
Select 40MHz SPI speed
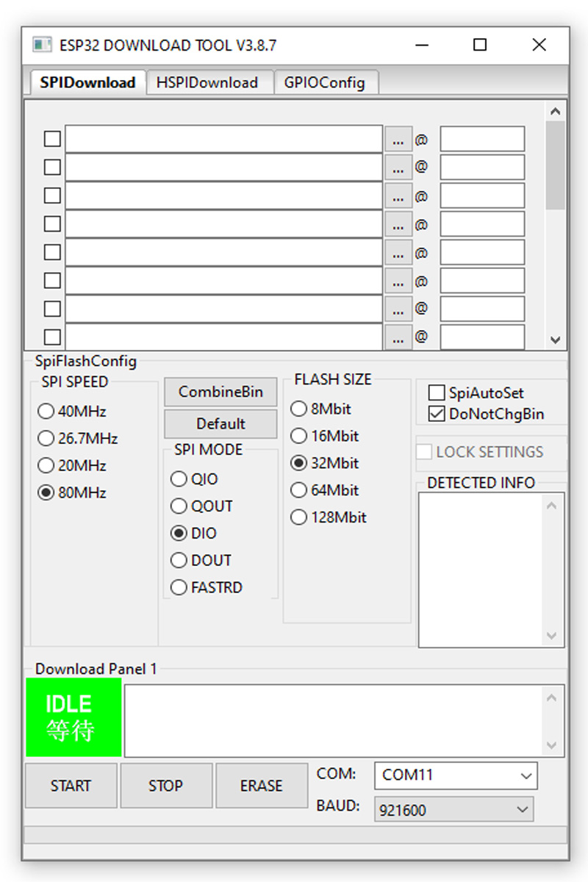pyautogui.click(x=46, y=412)
